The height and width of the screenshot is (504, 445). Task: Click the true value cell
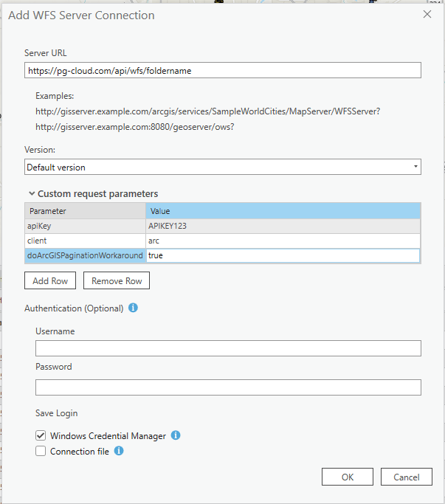(x=283, y=255)
